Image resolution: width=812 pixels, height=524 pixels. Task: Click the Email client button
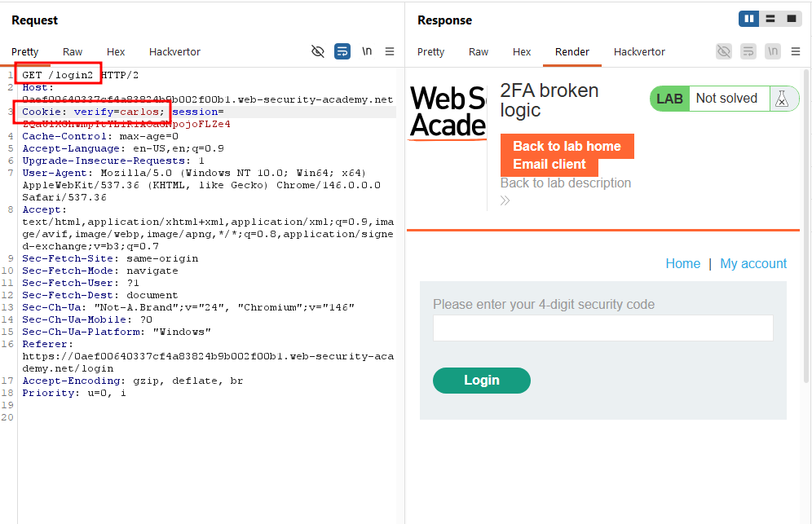click(549, 164)
